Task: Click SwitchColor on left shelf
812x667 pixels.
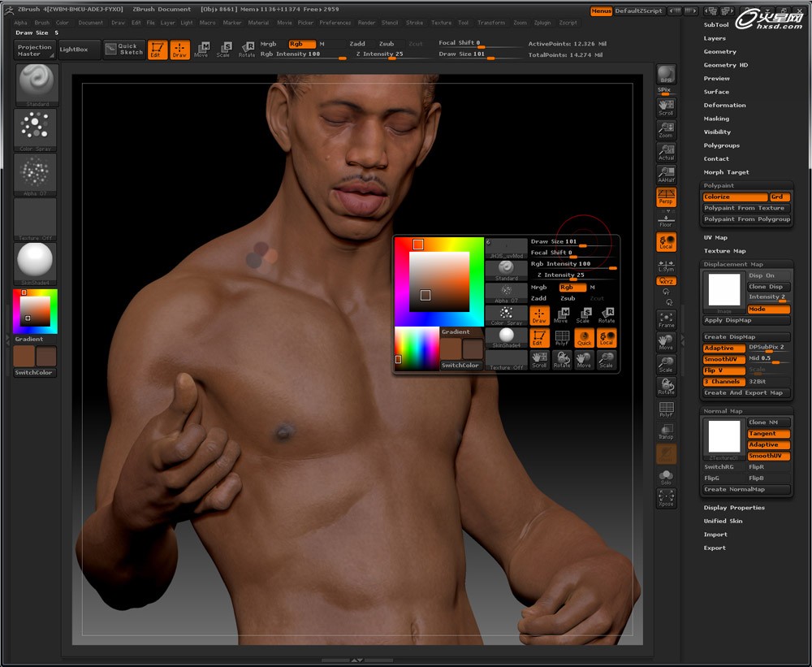Action: click(x=35, y=373)
